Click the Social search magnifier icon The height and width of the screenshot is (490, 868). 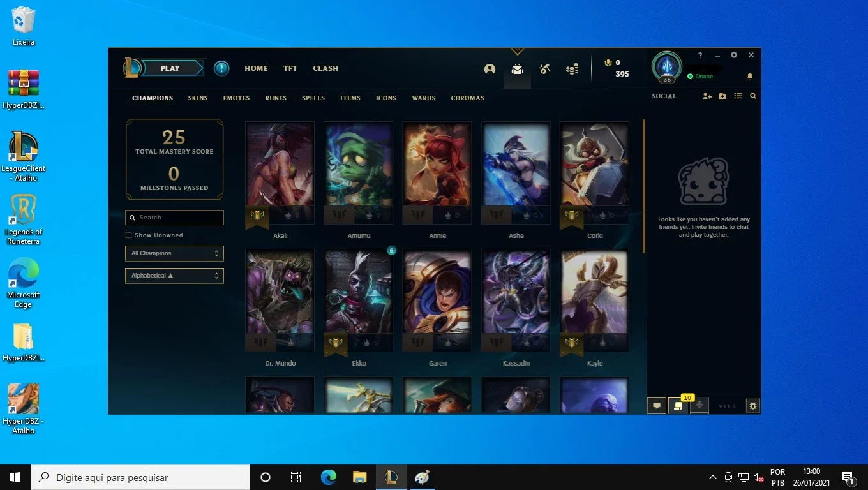753,96
